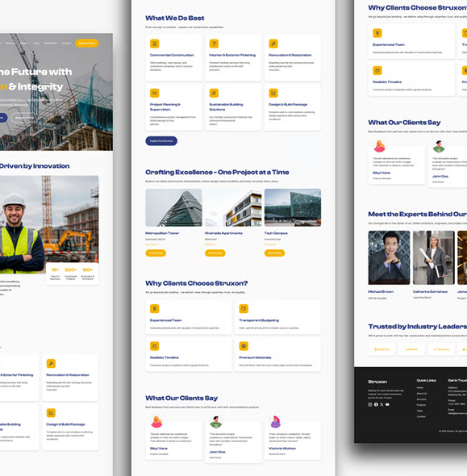Click the Services link in footer Quick Links
The width and height of the screenshot is (467, 476).
click(x=422, y=399)
